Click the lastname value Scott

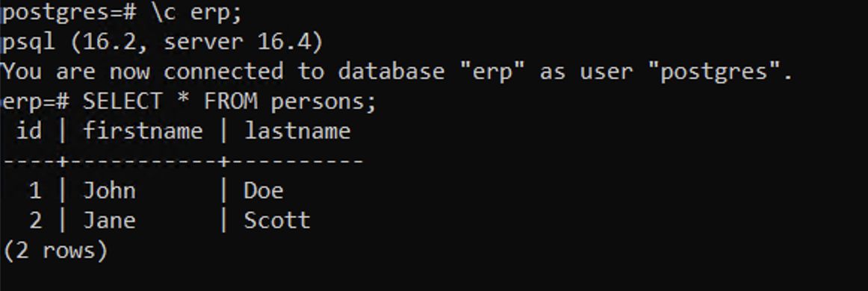click(x=277, y=221)
